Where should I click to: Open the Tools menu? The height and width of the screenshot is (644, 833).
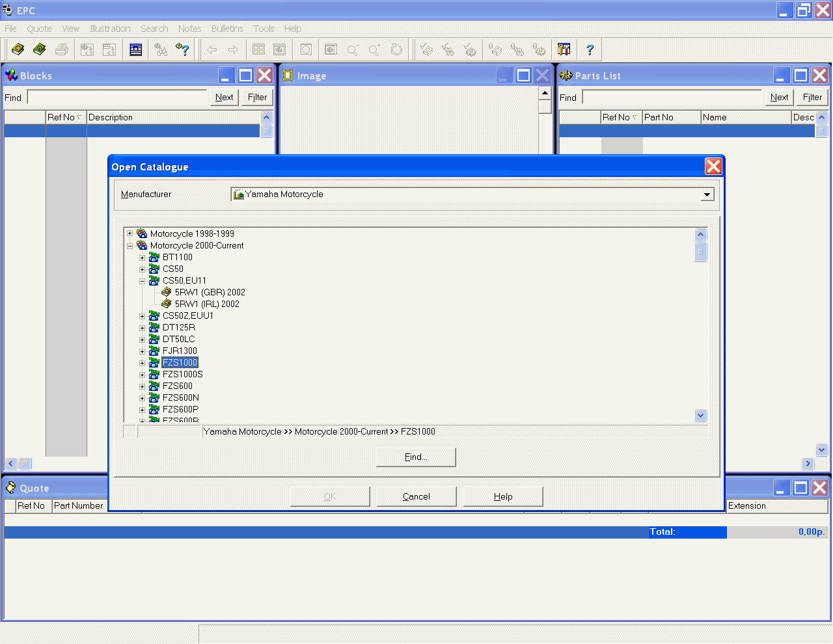tap(264, 29)
